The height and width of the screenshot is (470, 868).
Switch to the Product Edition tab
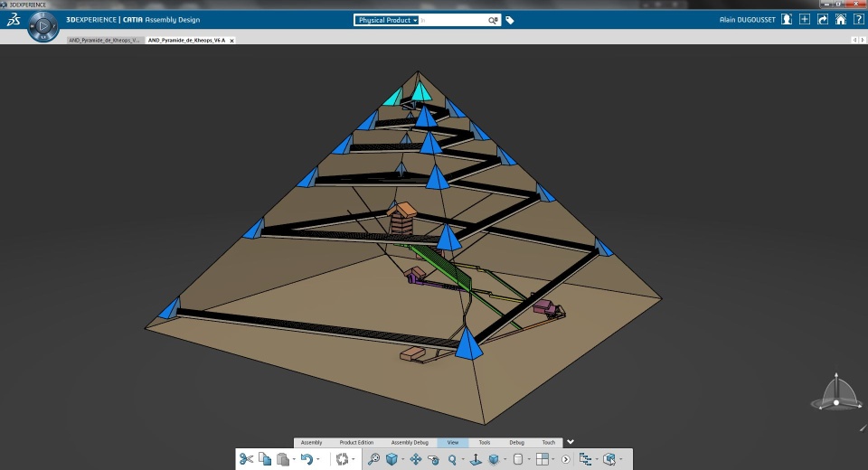(356, 442)
